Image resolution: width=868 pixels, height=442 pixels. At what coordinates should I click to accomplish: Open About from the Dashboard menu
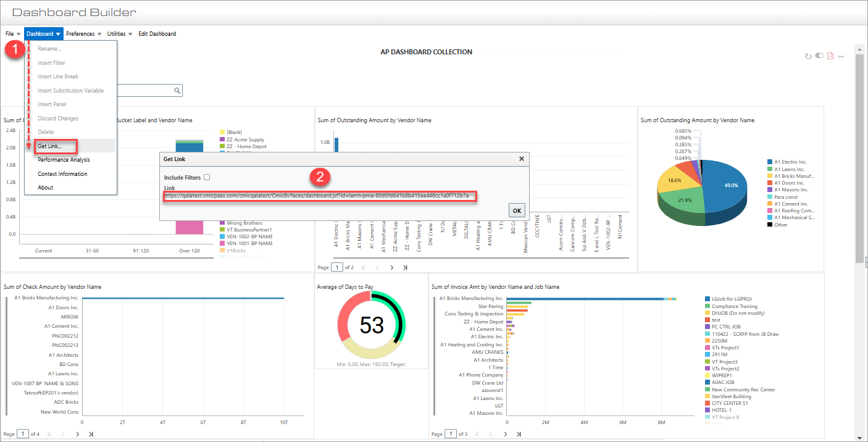point(46,188)
